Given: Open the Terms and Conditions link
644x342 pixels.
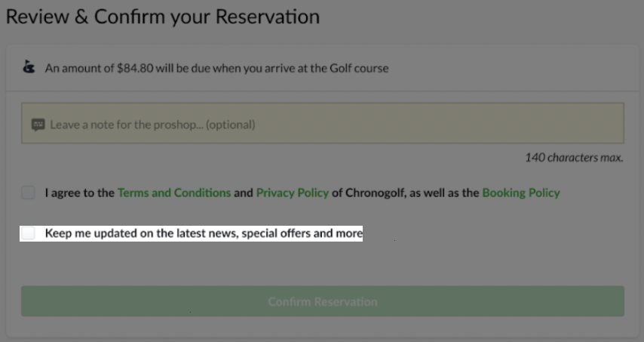Looking at the screenshot, I should coord(174,193).
